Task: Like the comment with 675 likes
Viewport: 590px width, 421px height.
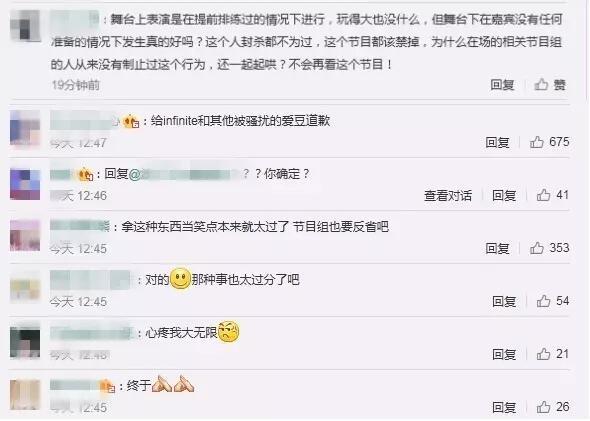Action: pos(537,143)
